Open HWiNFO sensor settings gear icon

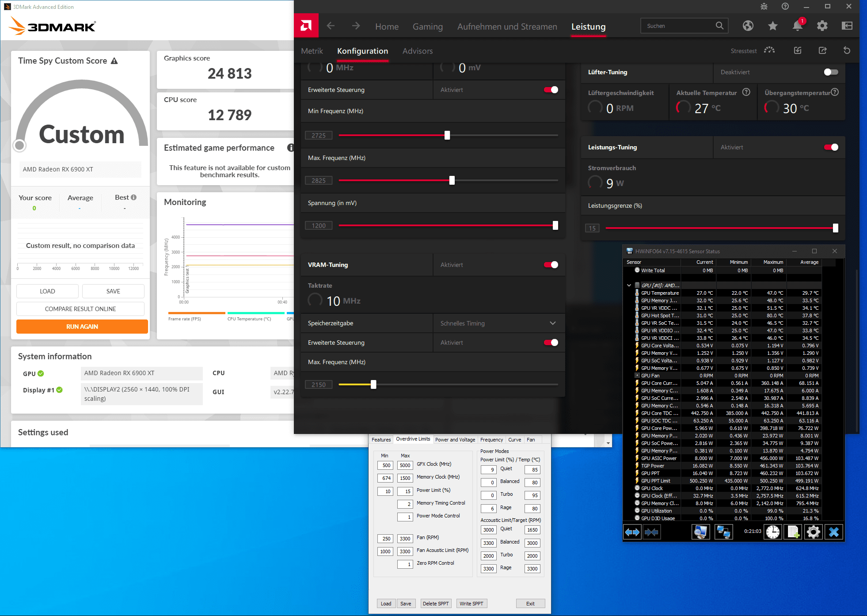point(813,532)
